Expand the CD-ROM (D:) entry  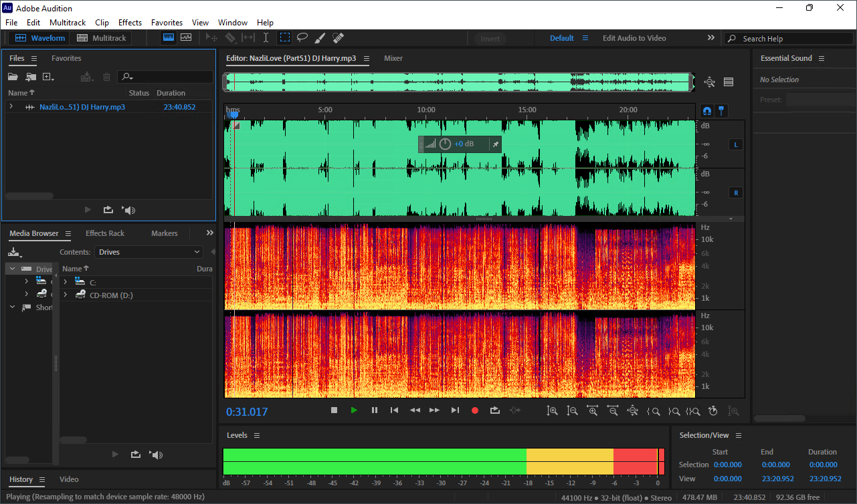click(x=66, y=295)
